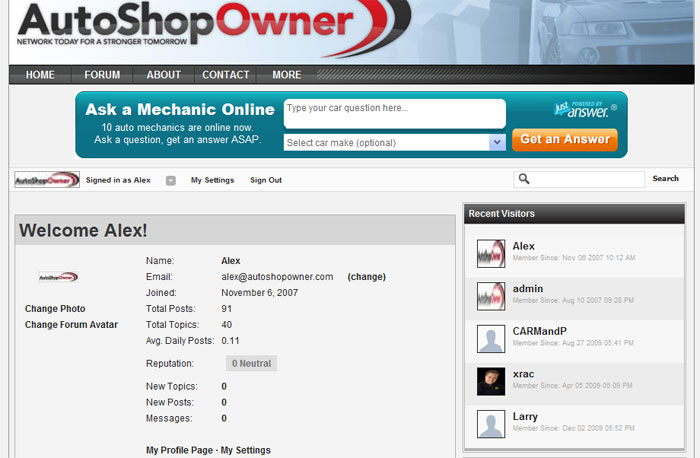This screenshot has height=458, width=700.
Task: Open the FORUM menu item
Action: [x=102, y=75]
